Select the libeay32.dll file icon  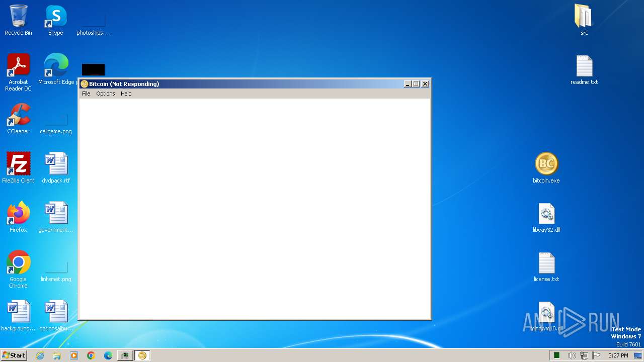[x=546, y=217]
